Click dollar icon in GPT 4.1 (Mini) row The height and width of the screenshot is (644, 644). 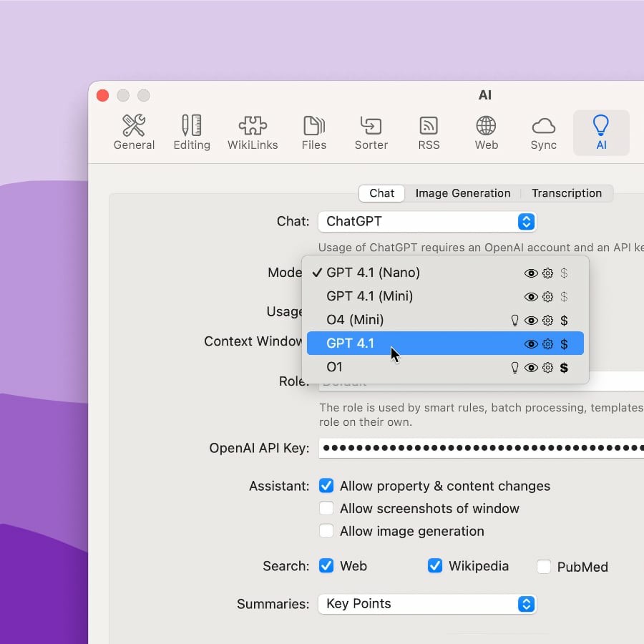(564, 296)
